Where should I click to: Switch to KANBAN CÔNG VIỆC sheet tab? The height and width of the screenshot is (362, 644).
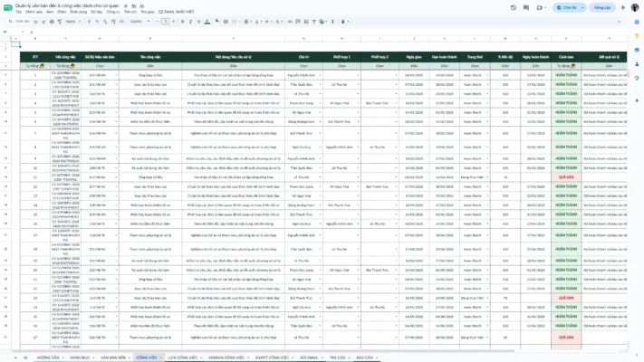pos(226,357)
